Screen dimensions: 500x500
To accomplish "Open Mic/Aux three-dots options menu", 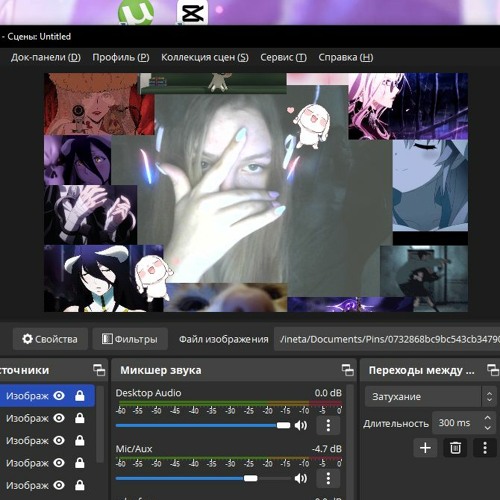I will click(x=328, y=478).
